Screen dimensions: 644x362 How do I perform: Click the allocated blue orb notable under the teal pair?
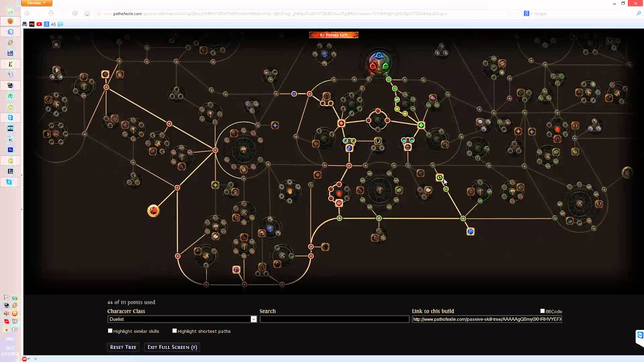(x=349, y=148)
